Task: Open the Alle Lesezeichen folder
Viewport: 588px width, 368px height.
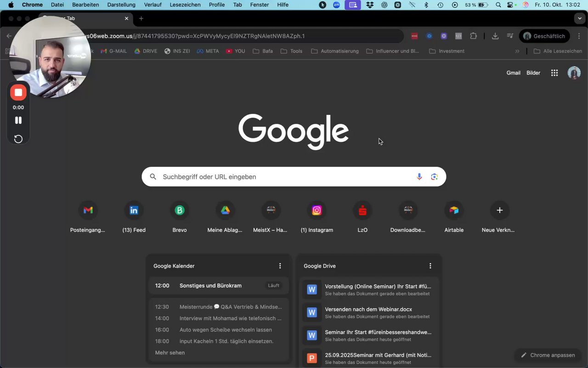Action: [558, 51]
